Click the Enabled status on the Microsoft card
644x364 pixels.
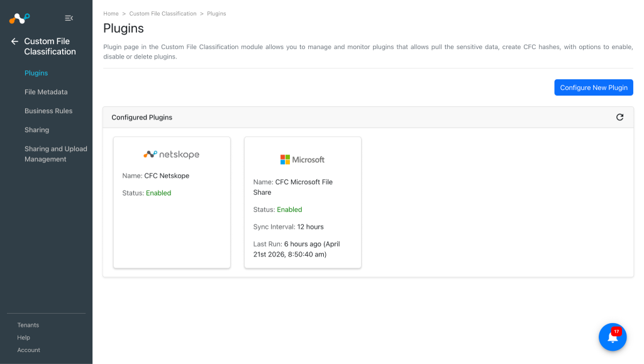tap(289, 209)
